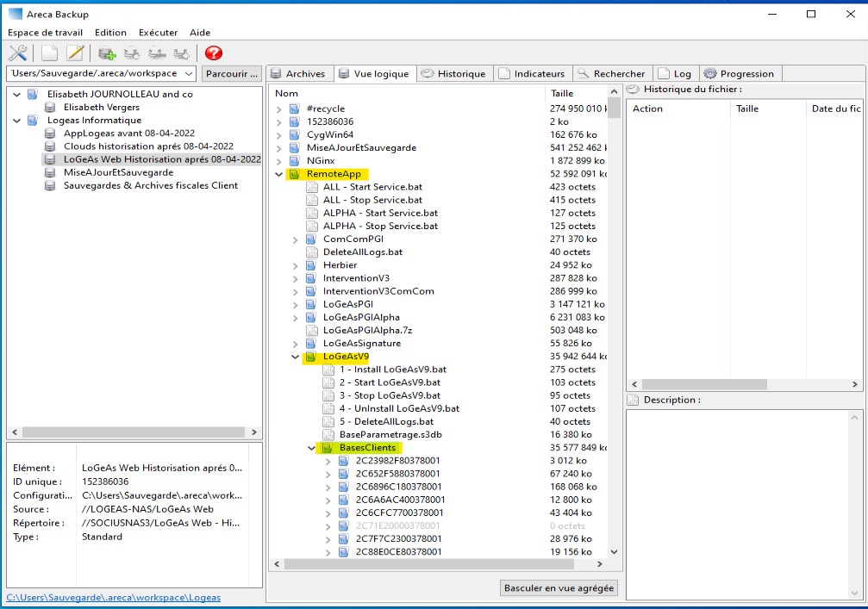The width and height of the screenshot is (868, 609).
Task: Select MiseAJourEtSauvegarde target in left tree
Action: tap(118, 172)
